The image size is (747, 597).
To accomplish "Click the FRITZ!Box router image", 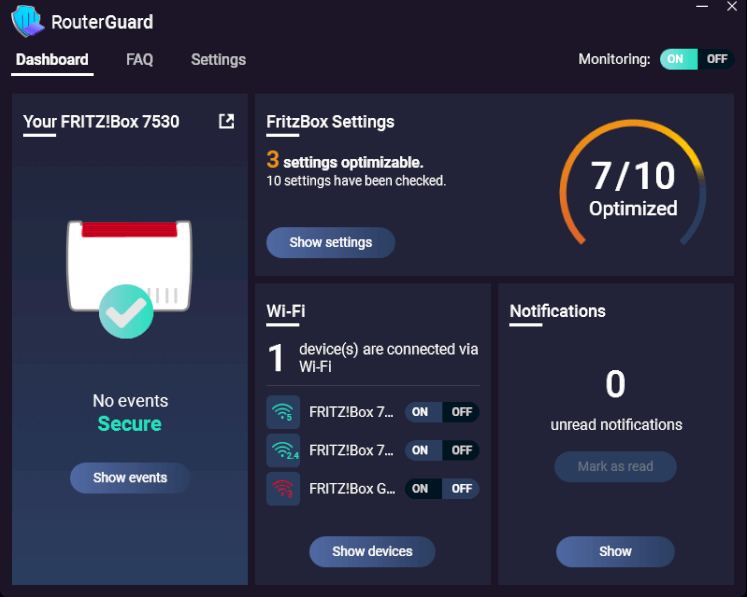I will [129, 265].
